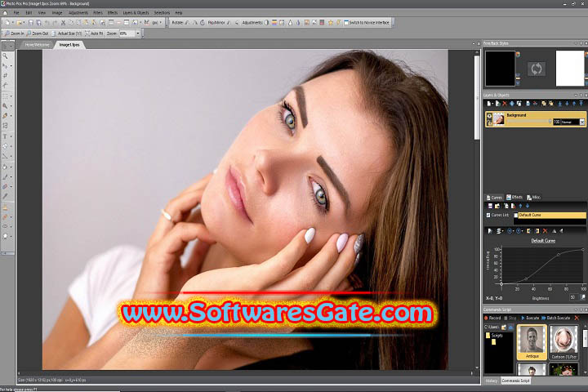Click the Scripts folder in the script tree
The width and height of the screenshot is (588, 392).
495,336
